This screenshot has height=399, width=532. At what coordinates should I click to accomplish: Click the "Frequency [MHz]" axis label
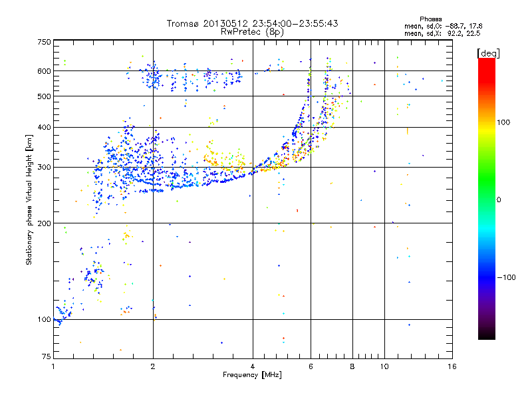[x=252, y=375]
